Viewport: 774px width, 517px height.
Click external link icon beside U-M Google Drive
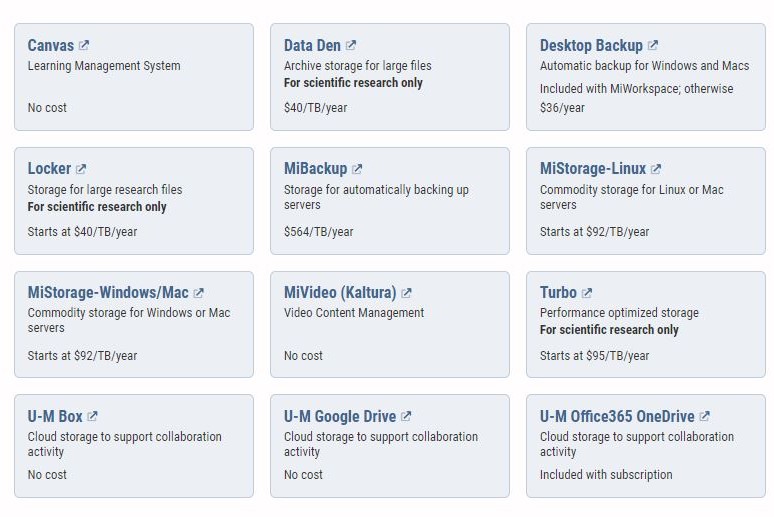(x=406, y=416)
